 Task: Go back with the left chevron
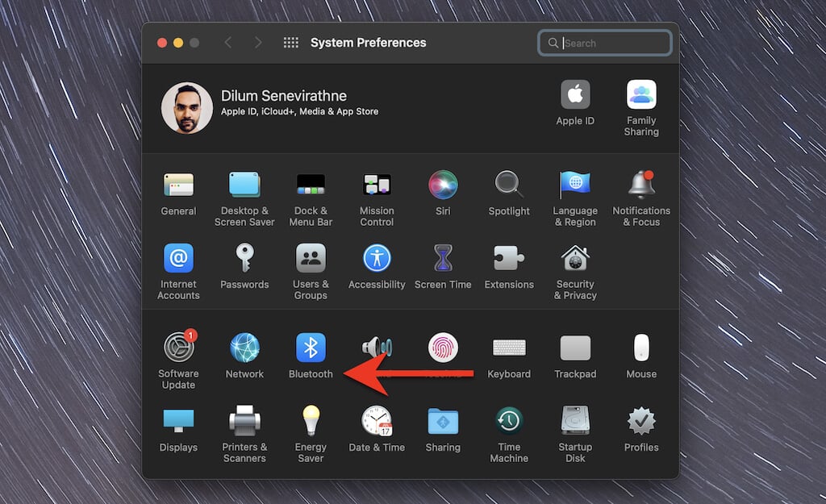tap(228, 43)
